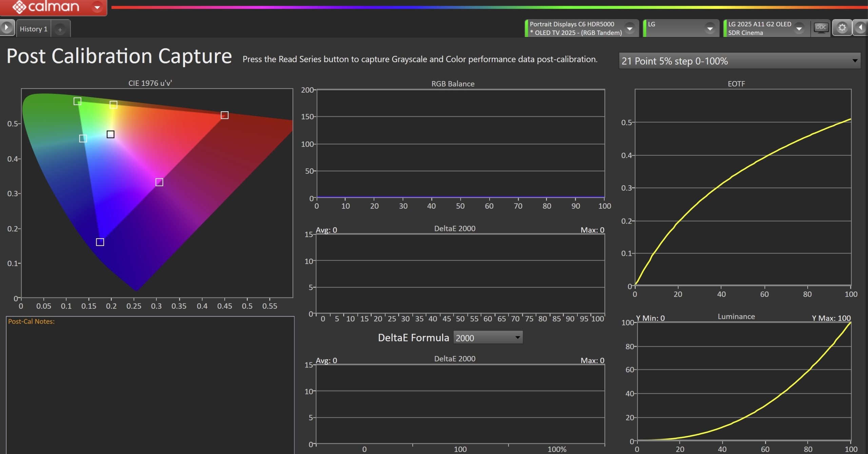Image resolution: width=868 pixels, height=454 pixels.
Task: Expand the Portrait Displays C6 HDR5000 meter dropdown
Action: coord(629,29)
